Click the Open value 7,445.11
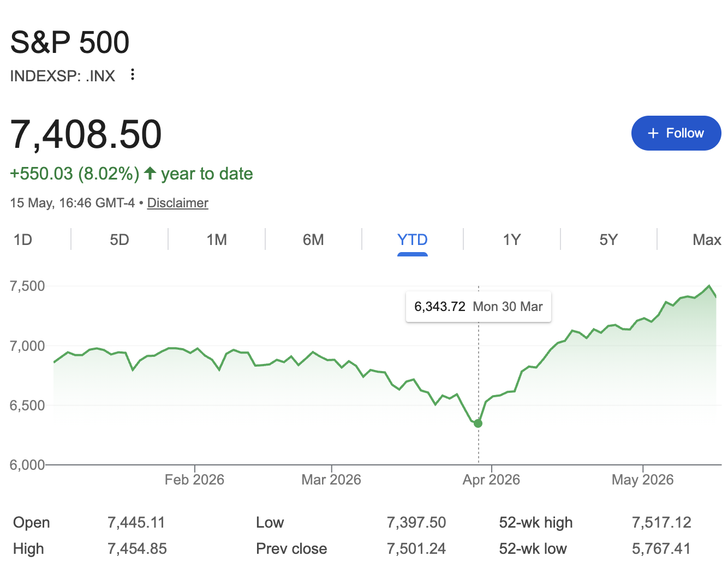This screenshot has width=728, height=574. pos(136,523)
